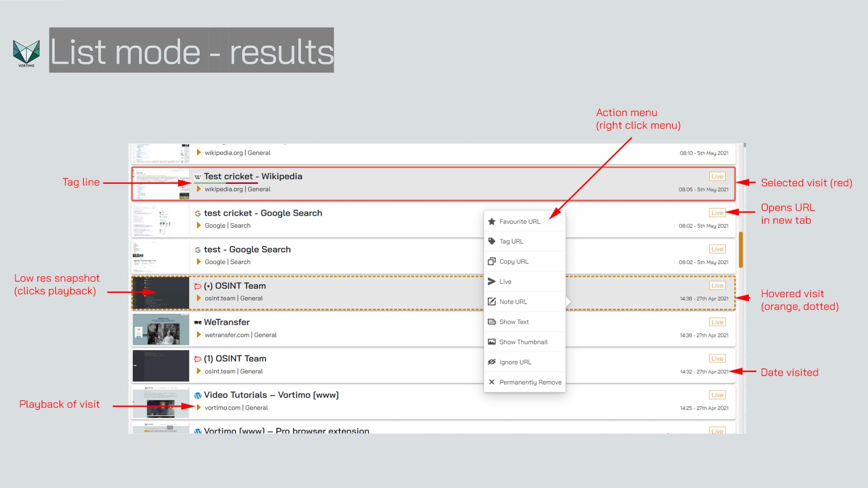Play back the Video Tutorials Vortimo visit
868x488 pixels.
click(x=199, y=407)
